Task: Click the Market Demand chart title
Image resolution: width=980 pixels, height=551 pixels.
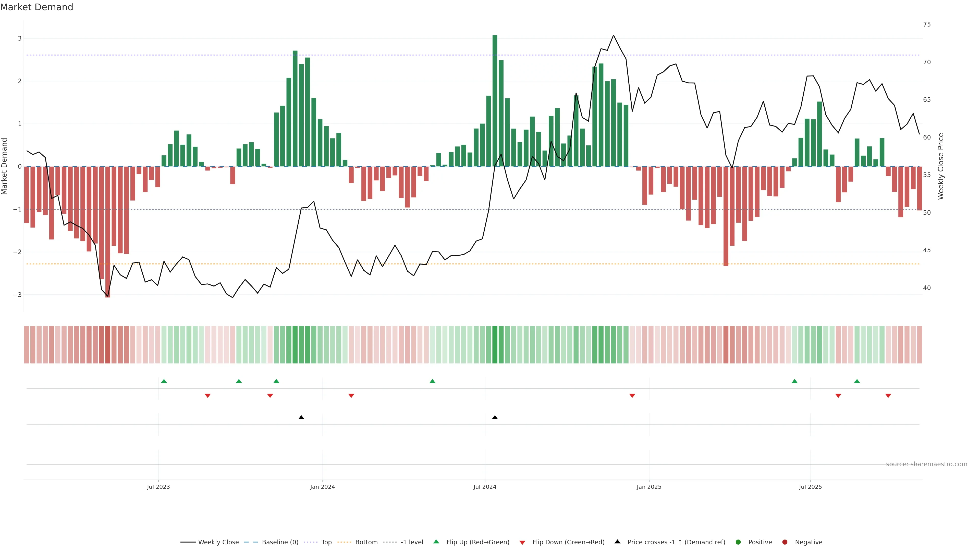Action: tap(36, 7)
